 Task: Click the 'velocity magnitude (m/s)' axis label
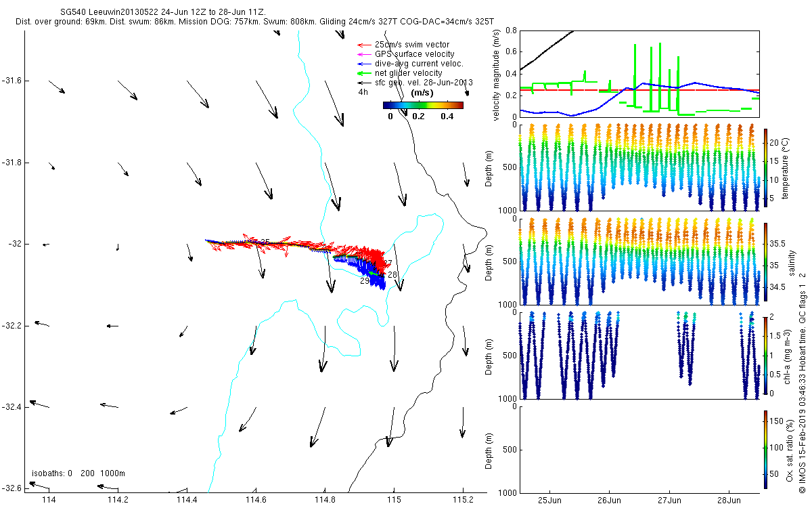pyautogui.click(x=496, y=75)
